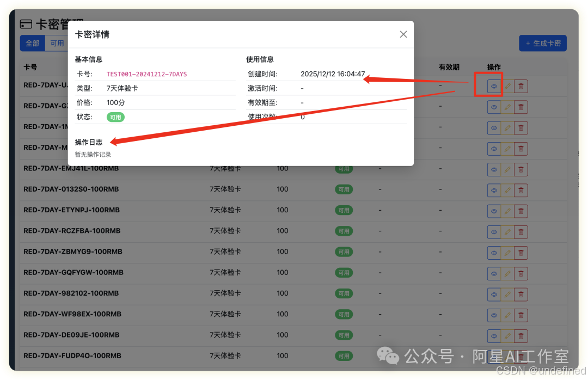Image resolution: width=588 pixels, height=380 pixels.
Task: View the RED-7DAY-GQFYGW-100RMB card details
Action: pyautogui.click(x=494, y=274)
